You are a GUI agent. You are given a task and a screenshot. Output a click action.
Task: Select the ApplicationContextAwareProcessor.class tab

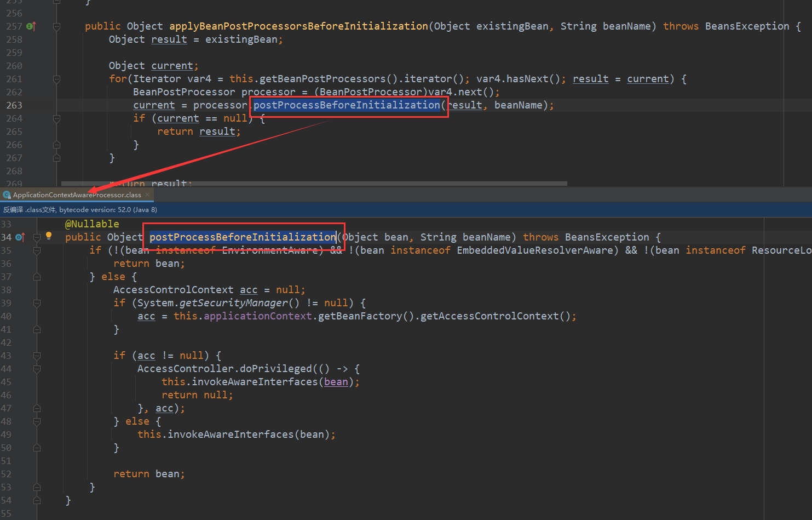pos(76,195)
